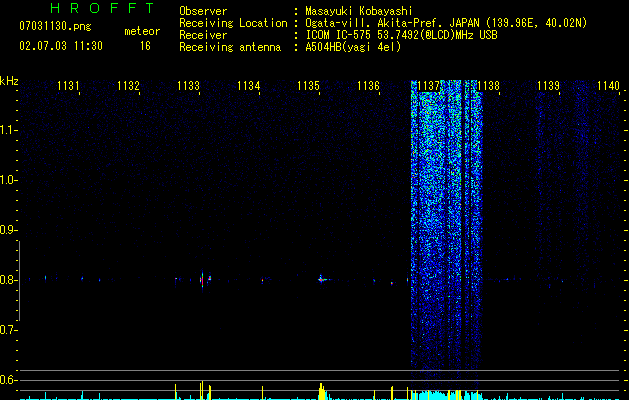This screenshot has height=400, width=629.
Task: Click the 1134 time marker
Action: click(x=249, y=85)
